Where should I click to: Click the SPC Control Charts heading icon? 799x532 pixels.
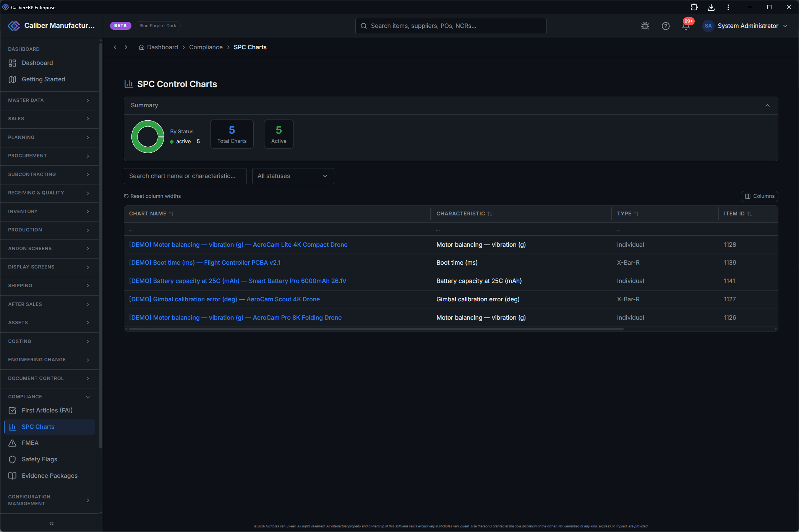click(x=129, y=84)
